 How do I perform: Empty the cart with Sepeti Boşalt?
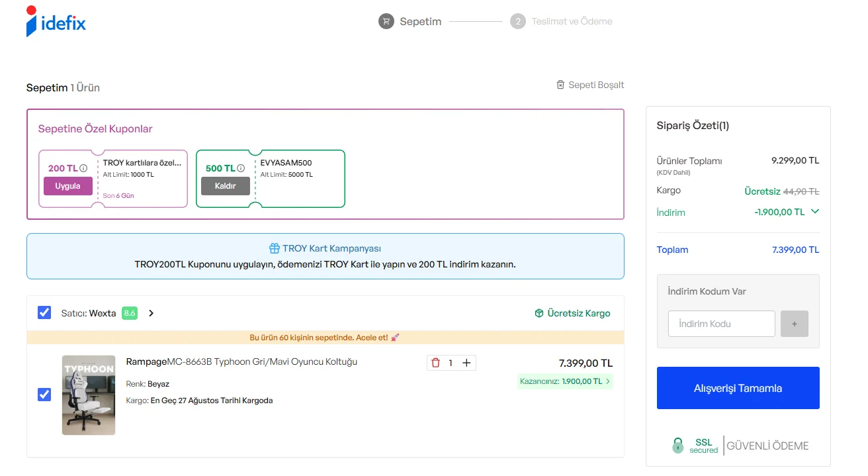pyautogui.click(x=590, y=85)
